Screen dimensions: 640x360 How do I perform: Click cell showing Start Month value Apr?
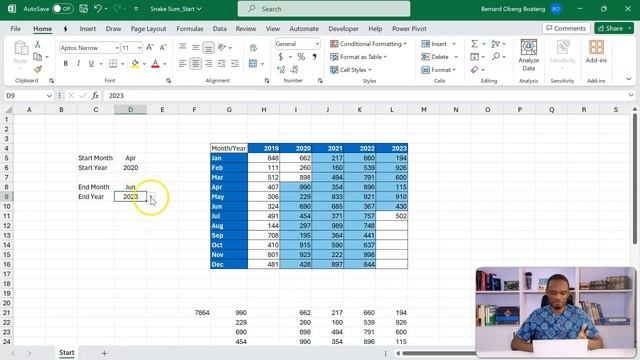point(130,158)
